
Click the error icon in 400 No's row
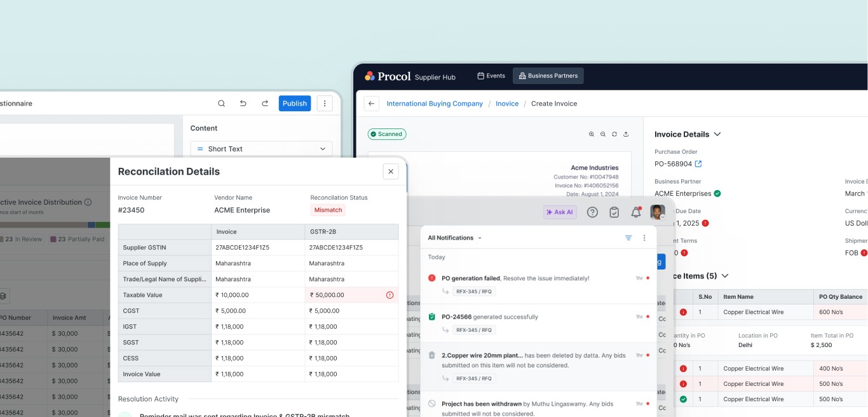(683, 369)
